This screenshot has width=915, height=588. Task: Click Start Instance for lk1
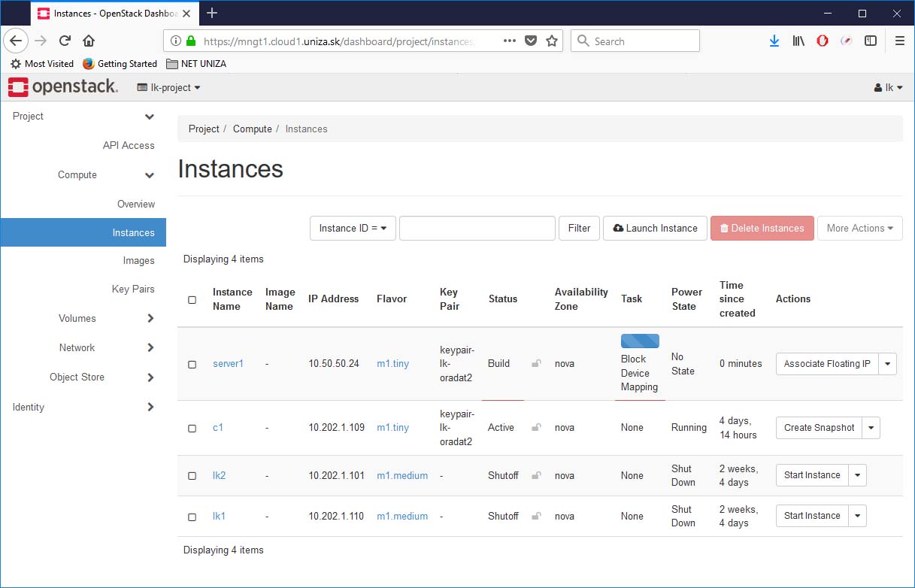point(812,516)
